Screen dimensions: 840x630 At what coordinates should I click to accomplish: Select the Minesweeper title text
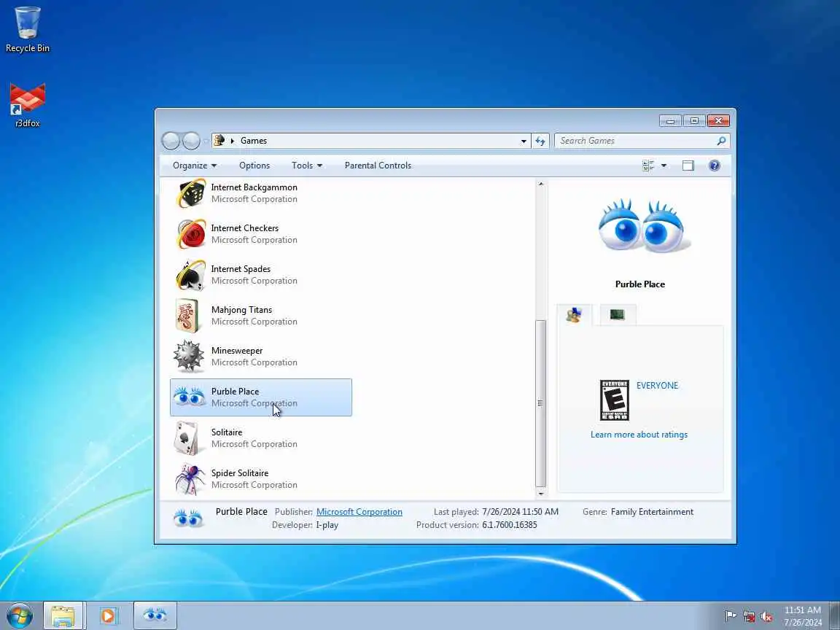point(237,350)
